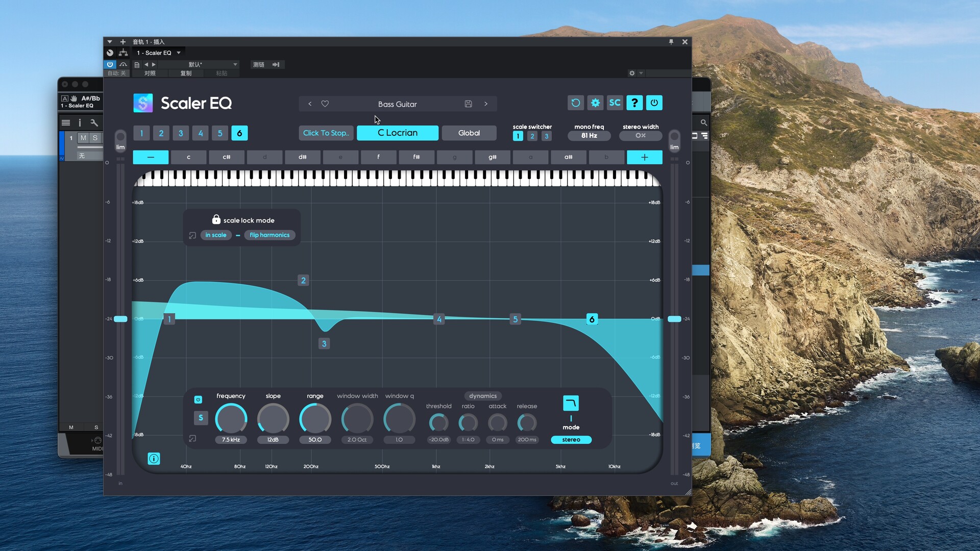
Task: Toggle host plugin bypass power button
Action: 110,64
